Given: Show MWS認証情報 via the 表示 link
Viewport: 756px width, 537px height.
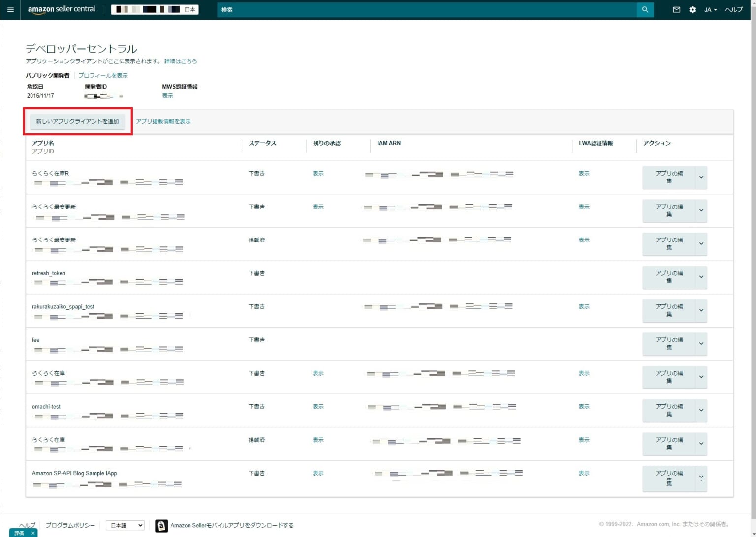Looking at the screenshot, I should [x=167, y=96].
